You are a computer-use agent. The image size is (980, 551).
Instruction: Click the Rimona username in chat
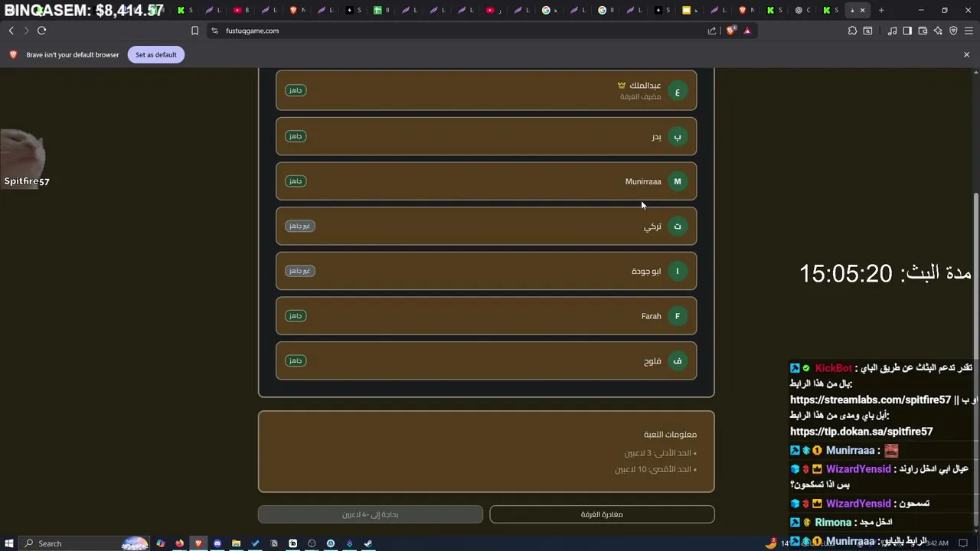(833, 523)
